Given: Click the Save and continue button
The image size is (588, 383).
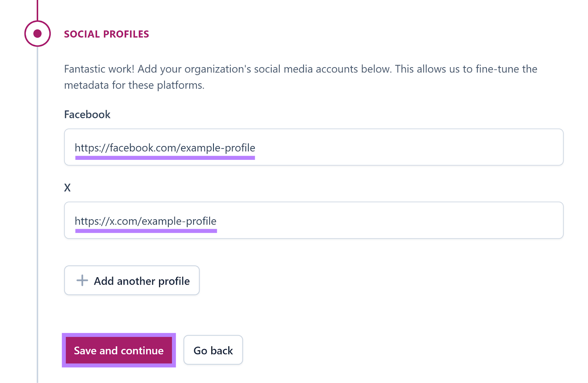Looking at the screenshot, I should [119, 350].
